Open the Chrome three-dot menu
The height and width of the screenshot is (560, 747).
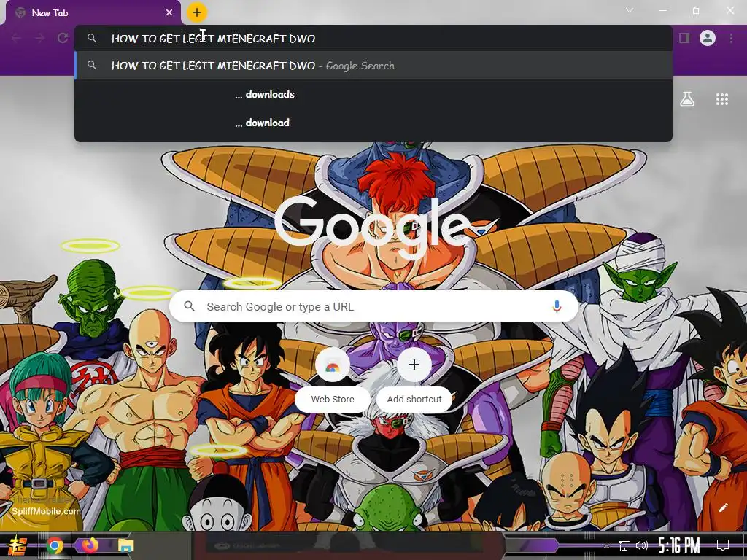pyautogui.click(x=731, y=38)
